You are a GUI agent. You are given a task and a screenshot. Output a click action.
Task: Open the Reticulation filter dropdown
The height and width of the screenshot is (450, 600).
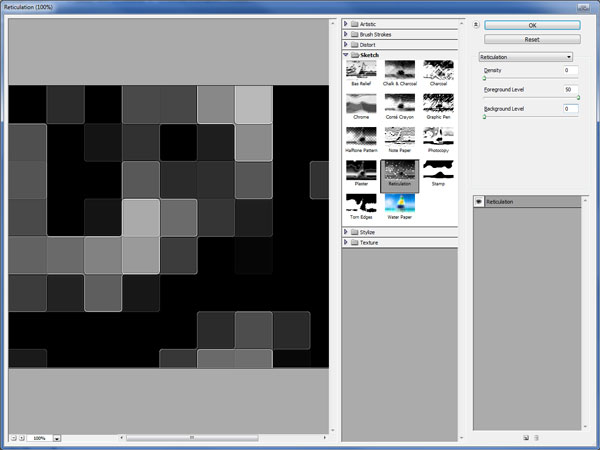tap(525, 57)
